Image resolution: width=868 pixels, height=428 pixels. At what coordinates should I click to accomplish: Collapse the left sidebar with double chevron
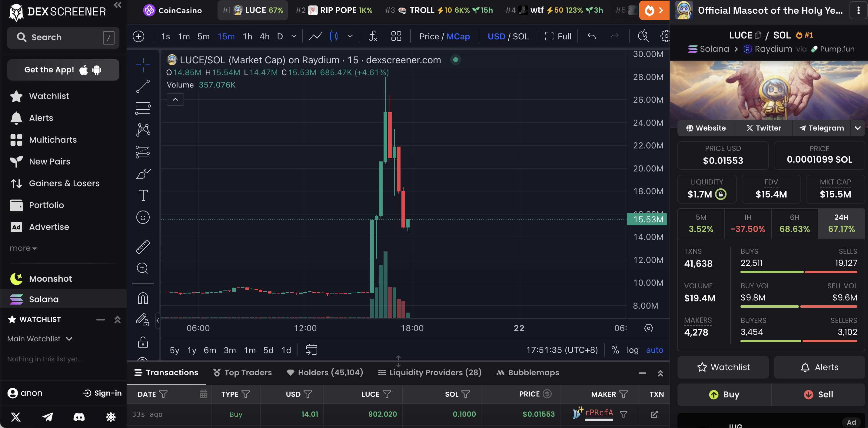118,5
